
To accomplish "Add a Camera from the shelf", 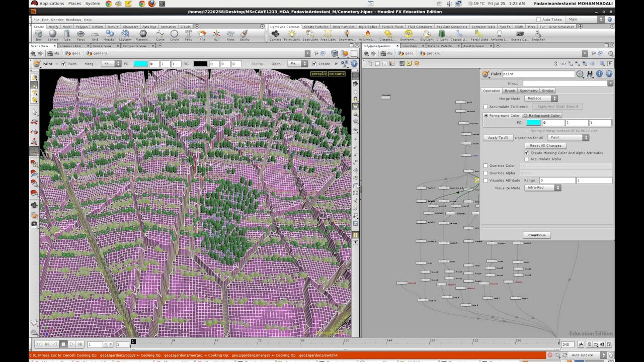I will (x=275, y=35).
